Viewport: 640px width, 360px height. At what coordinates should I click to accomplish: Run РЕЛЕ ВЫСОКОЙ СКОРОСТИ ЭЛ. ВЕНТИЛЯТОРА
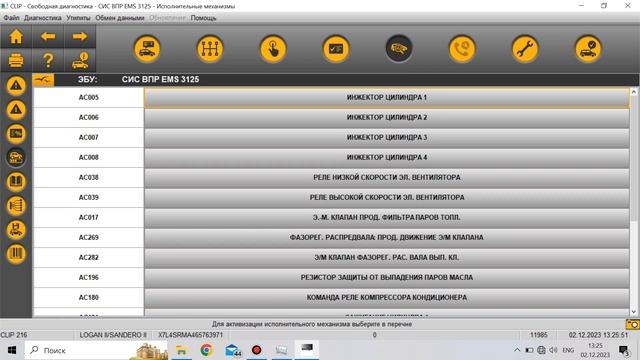pos(387,198)
